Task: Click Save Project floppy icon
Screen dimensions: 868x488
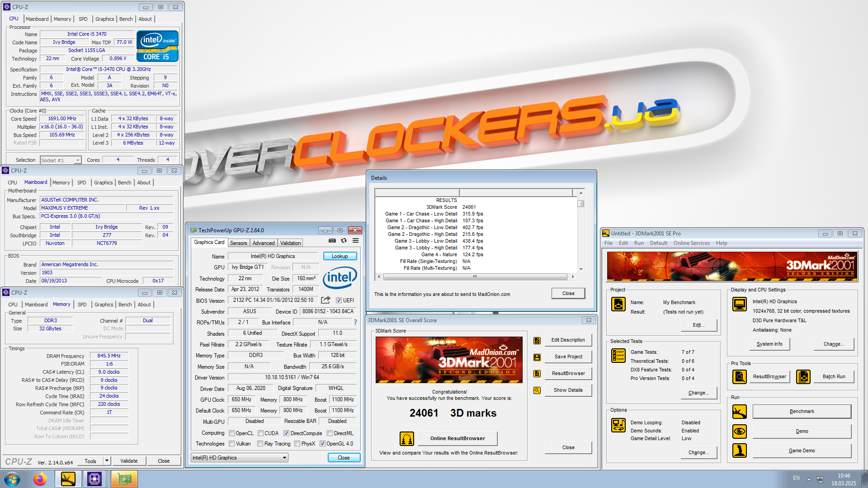Action: (x=537, y=357)
